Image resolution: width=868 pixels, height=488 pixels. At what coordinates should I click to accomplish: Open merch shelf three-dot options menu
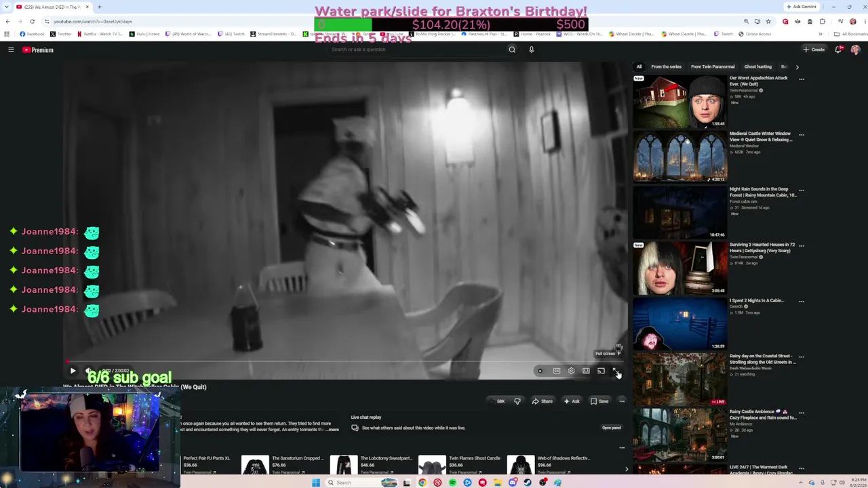622,447
